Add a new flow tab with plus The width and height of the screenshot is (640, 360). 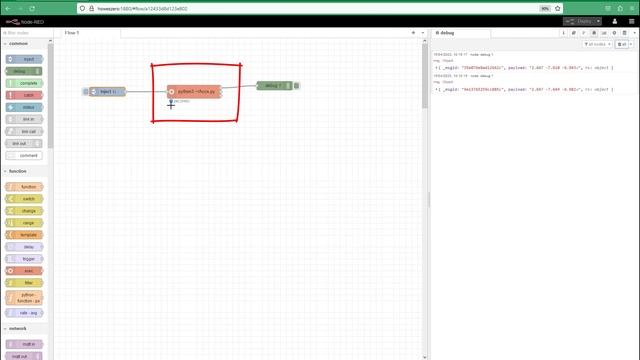click(413, 33)
